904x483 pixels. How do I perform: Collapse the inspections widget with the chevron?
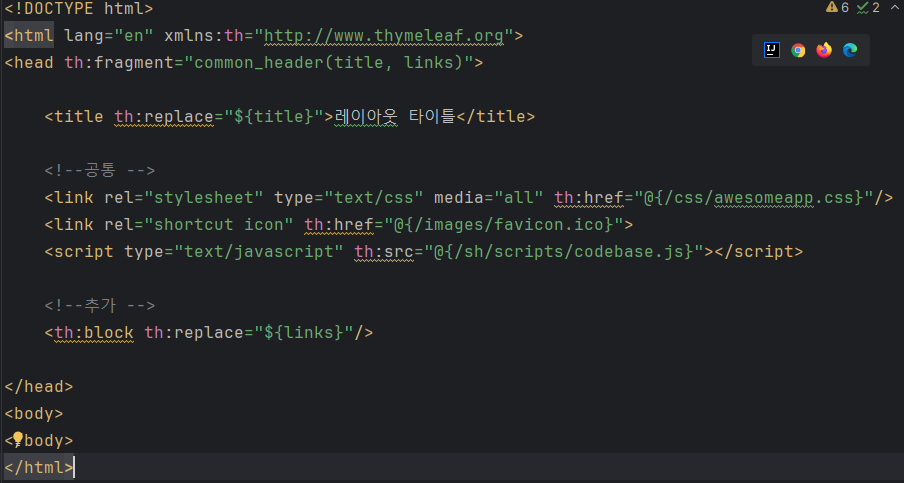click(894, 7)
